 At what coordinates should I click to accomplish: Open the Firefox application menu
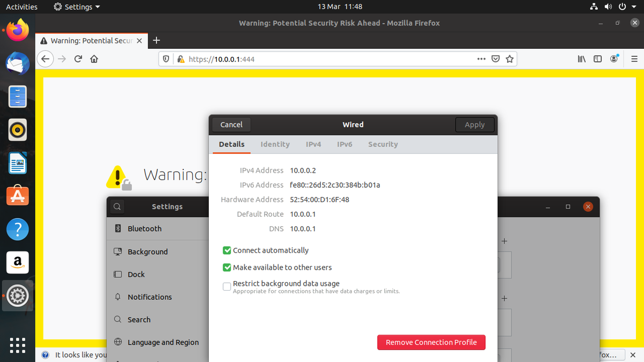(x=634, y=58)
